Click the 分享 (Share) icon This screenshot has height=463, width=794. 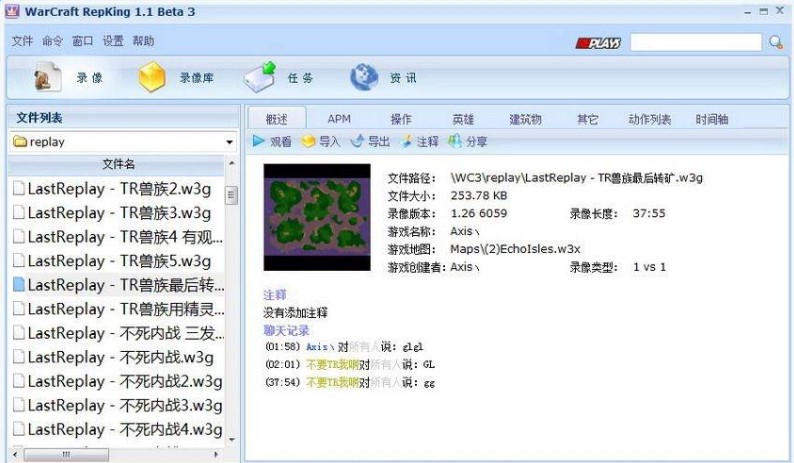point(455,142)
